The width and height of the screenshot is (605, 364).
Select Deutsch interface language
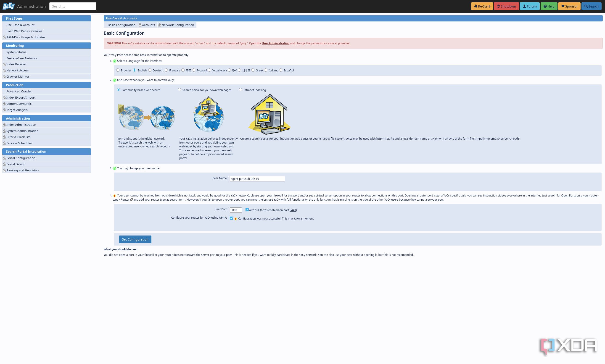(x=150, y=70)
